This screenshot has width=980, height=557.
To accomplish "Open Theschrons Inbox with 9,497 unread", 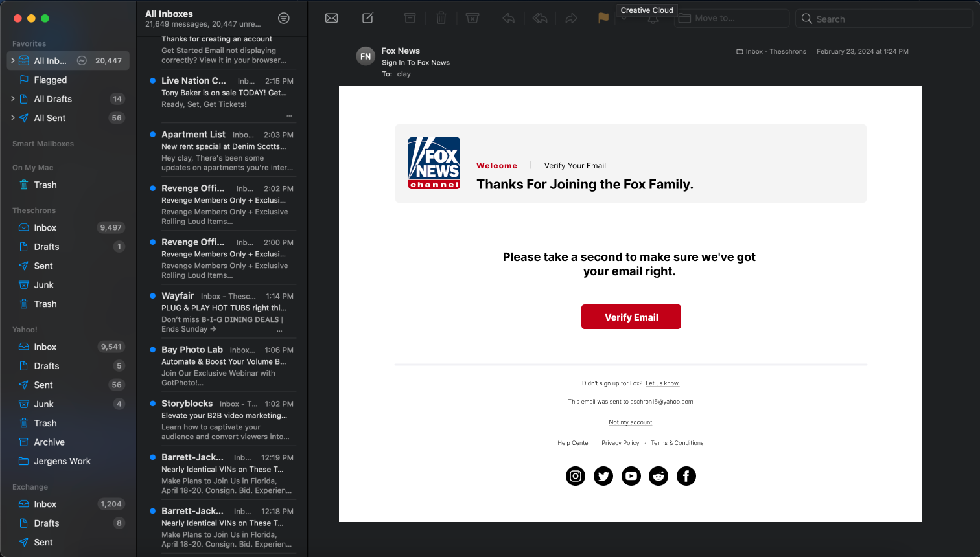I will click(x=68, y=227).
